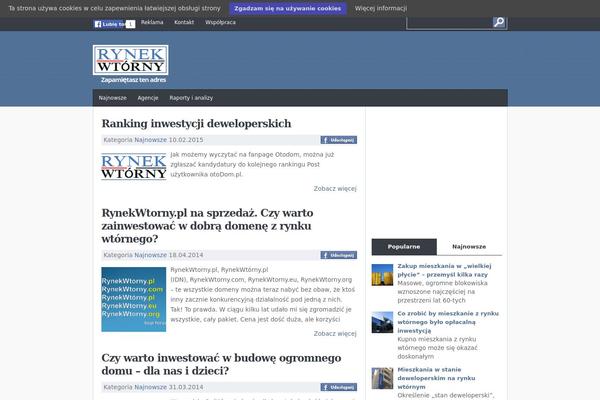Click the search magnifier icon
The image size is (600, 400).
point(499,23)
